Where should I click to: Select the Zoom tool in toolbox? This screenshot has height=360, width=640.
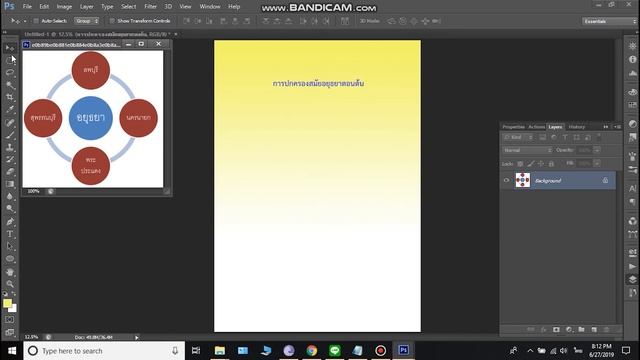(10, 284)
